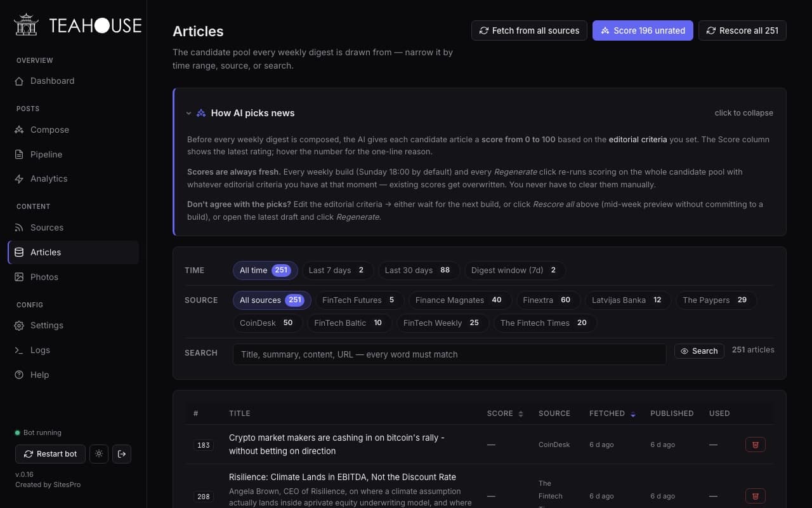Open Photos in the sidebar

click(x=74, y=277)
